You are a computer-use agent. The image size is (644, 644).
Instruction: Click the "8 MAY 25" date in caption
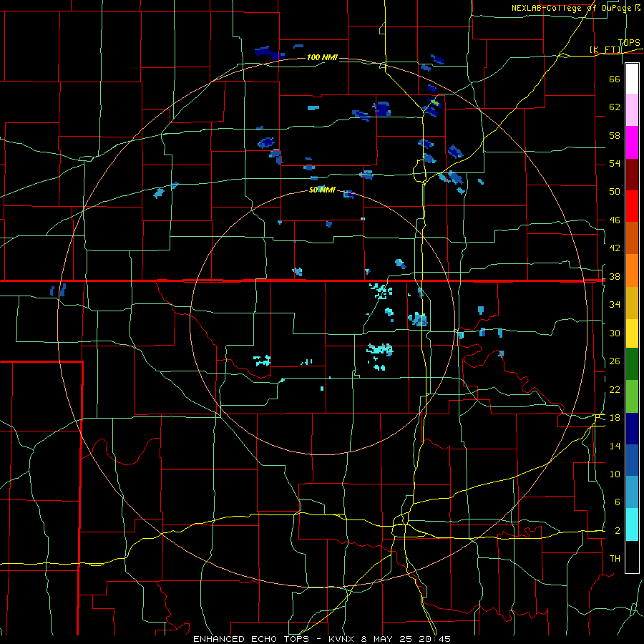[388, 639]
